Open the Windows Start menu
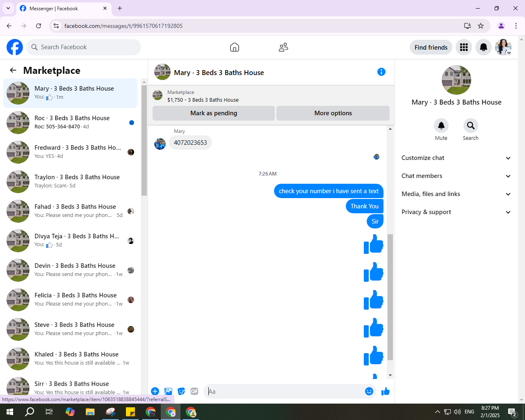The width and height of the screenshot is (525, 420). coord(10,412)
